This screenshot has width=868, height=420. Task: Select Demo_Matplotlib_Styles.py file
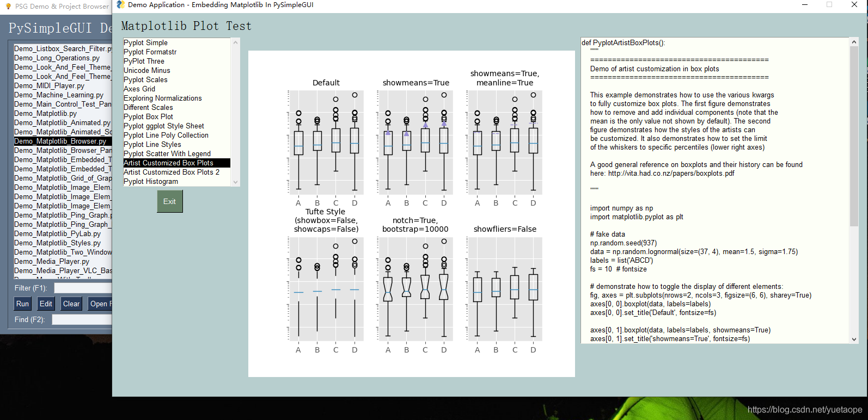point(63,243)
